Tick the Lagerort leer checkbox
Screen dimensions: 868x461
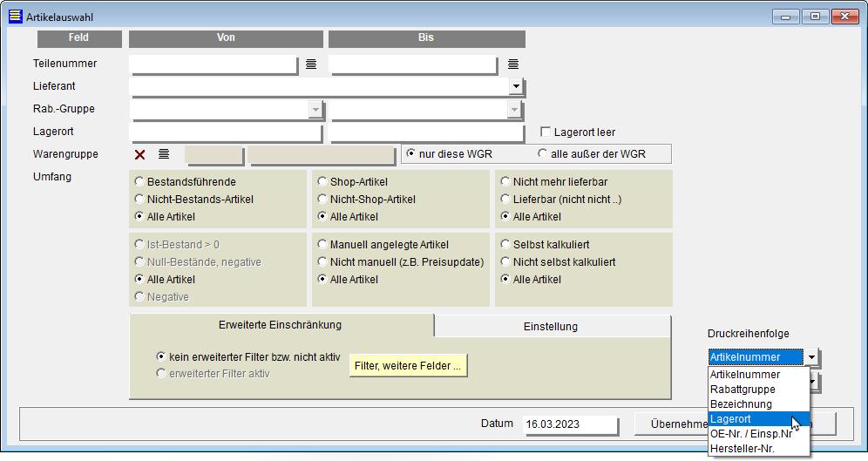tap(546, 132)
